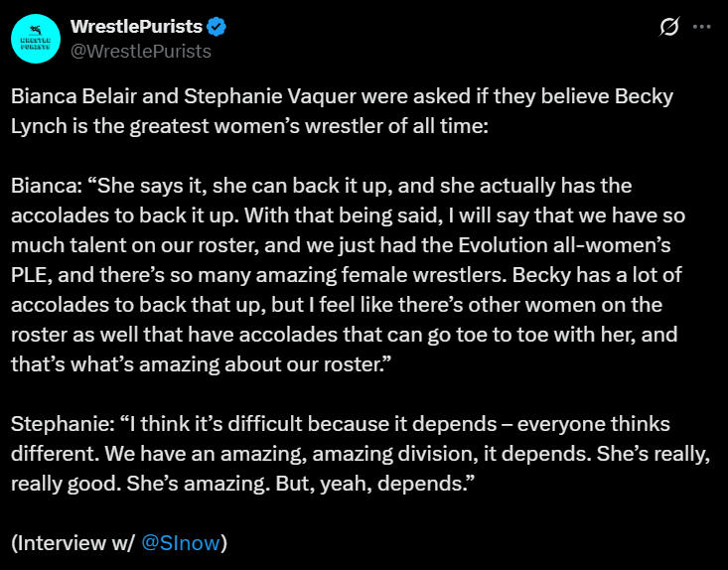728x570 pixels.
Task: Open the WrestlePurists profile avatar
Action: [36, 39]
